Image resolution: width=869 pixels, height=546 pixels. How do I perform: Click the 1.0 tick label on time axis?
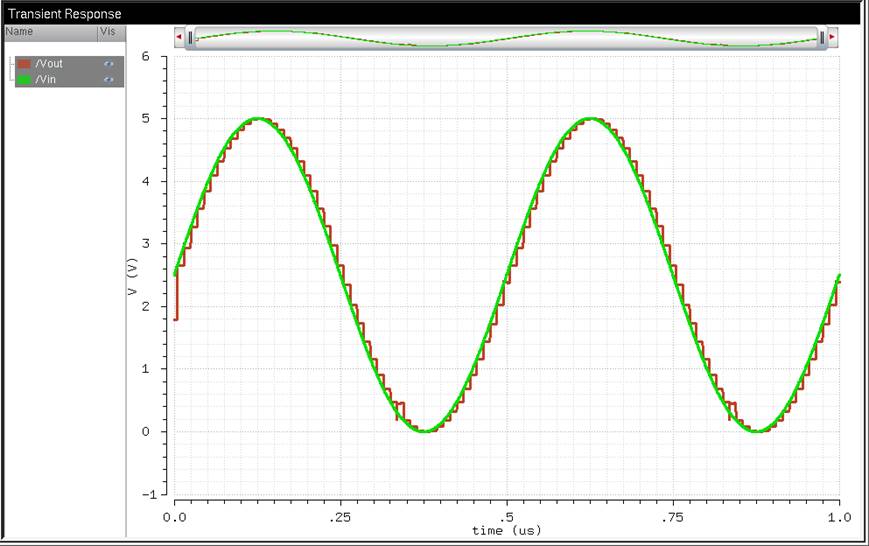point(839,517)
